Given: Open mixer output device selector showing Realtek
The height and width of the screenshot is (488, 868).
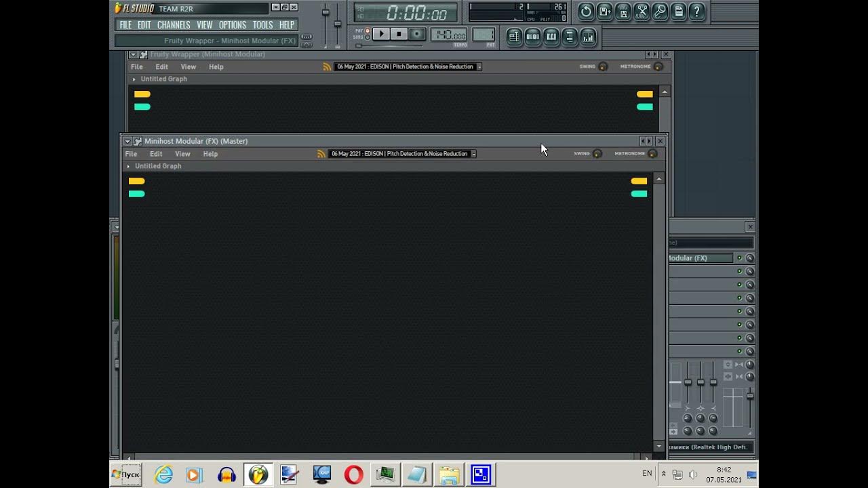Looking at the screenshot, I should 711,447.
